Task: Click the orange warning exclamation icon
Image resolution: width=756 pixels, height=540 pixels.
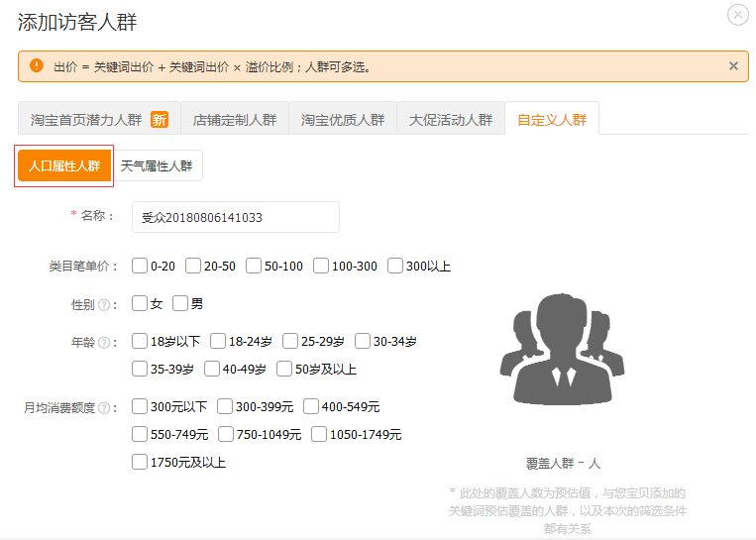Action: click(x=36, y=65)
